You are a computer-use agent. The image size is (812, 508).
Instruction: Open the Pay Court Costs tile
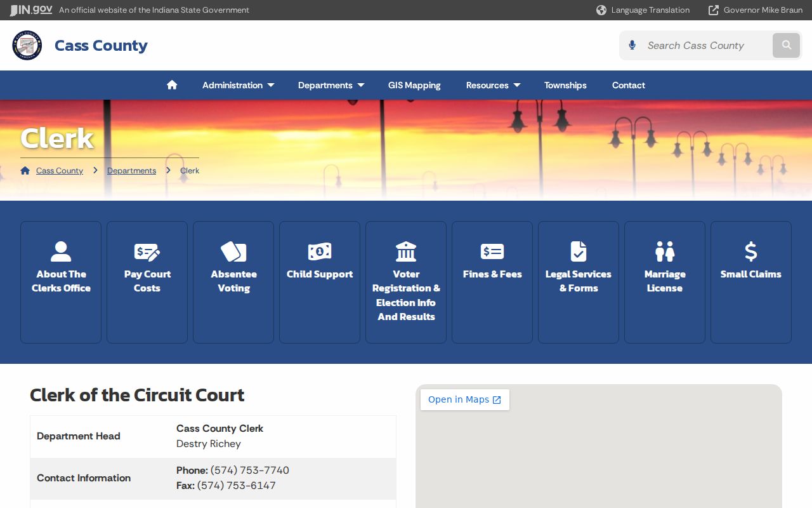pos(147,282)
